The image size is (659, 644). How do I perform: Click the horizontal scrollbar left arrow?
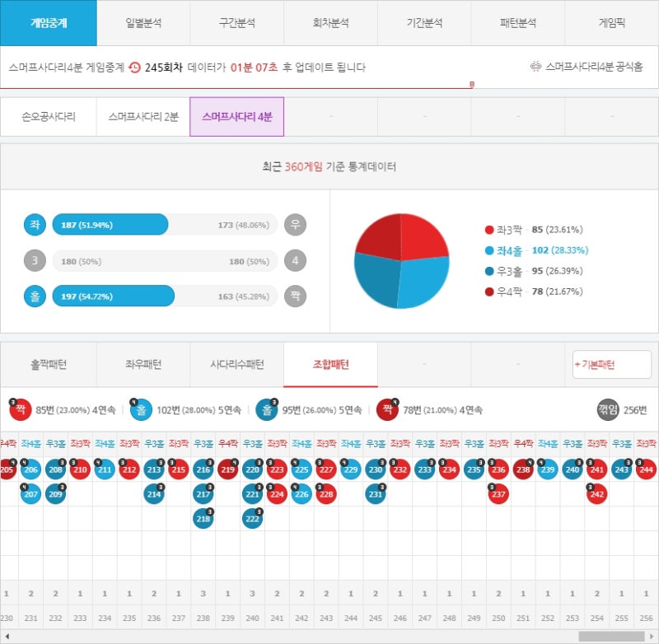click(7, 636)
